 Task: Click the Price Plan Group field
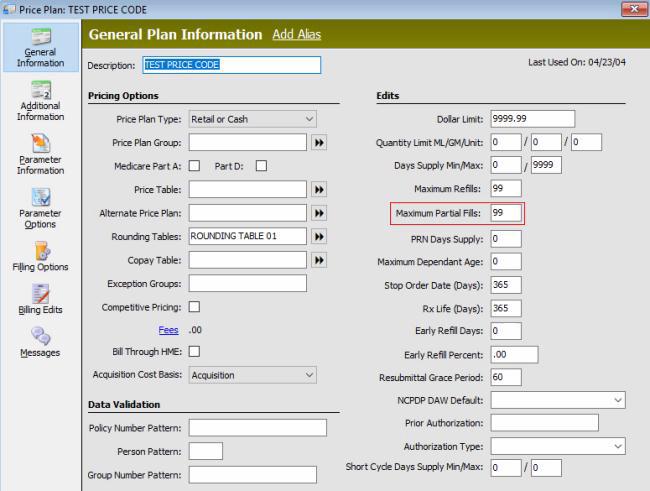[248, 142]
